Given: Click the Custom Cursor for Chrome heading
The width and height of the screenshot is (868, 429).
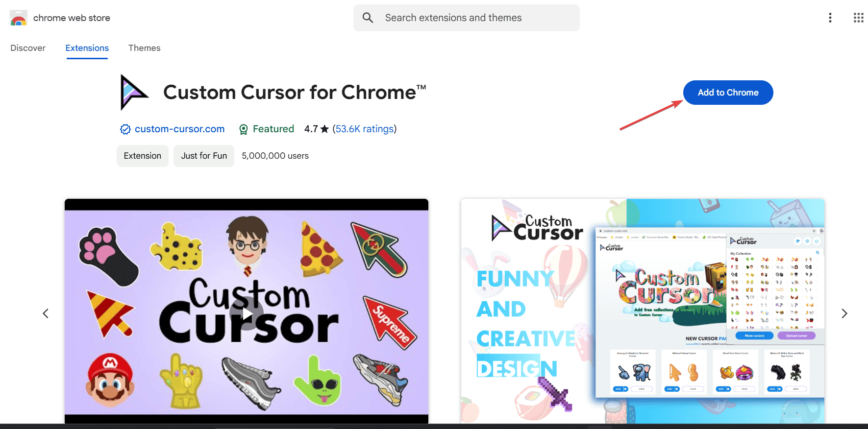Looking at the screenshot, I should 295,92.
